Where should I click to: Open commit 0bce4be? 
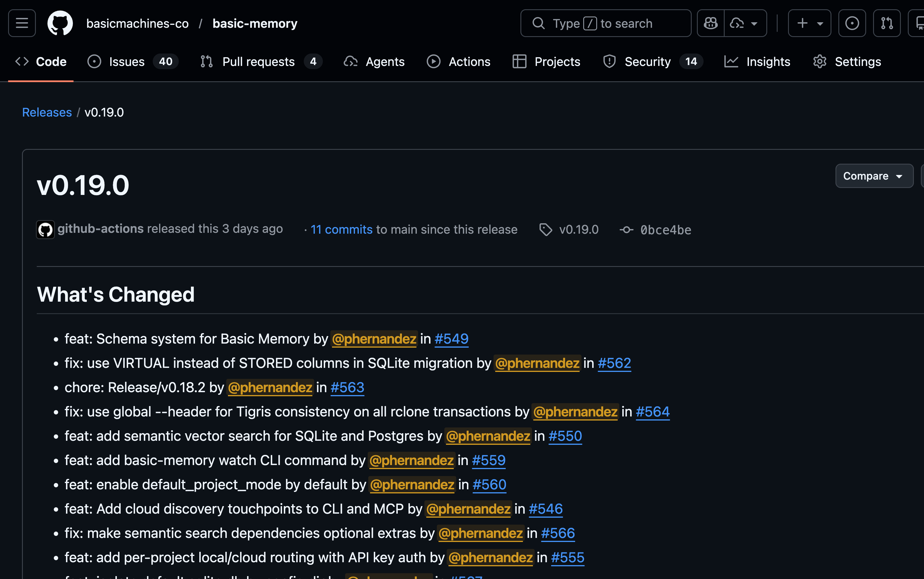tap(666, 230)
